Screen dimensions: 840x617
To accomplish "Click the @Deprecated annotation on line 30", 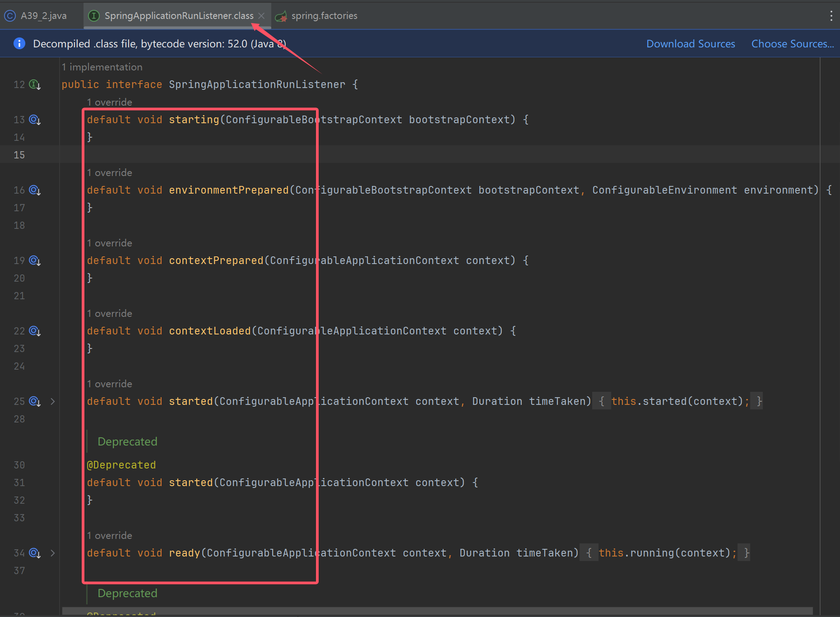I will [121, 465].
